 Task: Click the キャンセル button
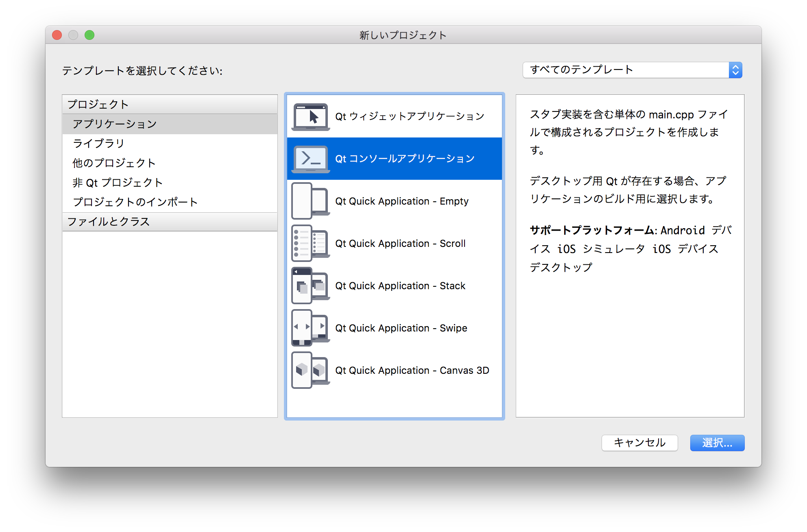(639, 443)
